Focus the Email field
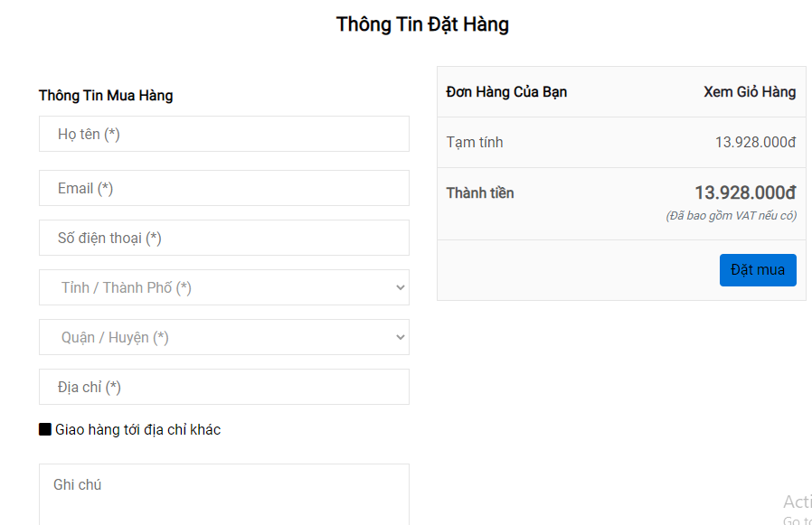This screenshot has width=812, height=525. [x=223, y=188]
